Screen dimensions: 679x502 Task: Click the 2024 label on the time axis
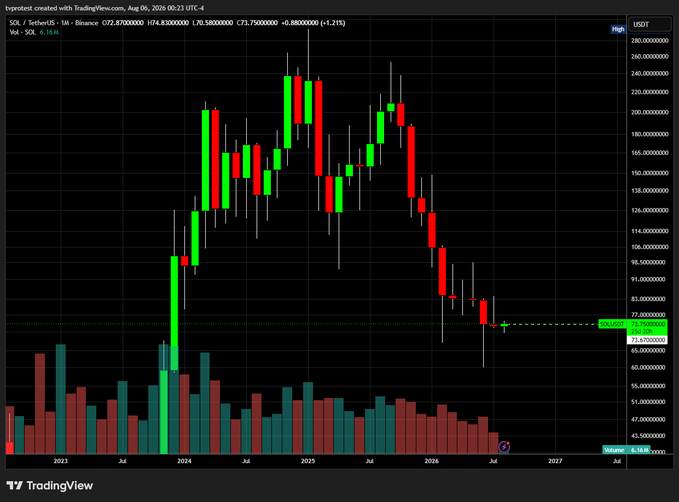click(184, 461)
